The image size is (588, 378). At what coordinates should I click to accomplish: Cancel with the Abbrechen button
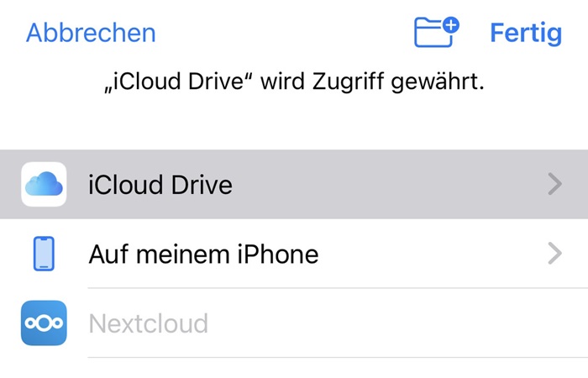click(91, 33)
